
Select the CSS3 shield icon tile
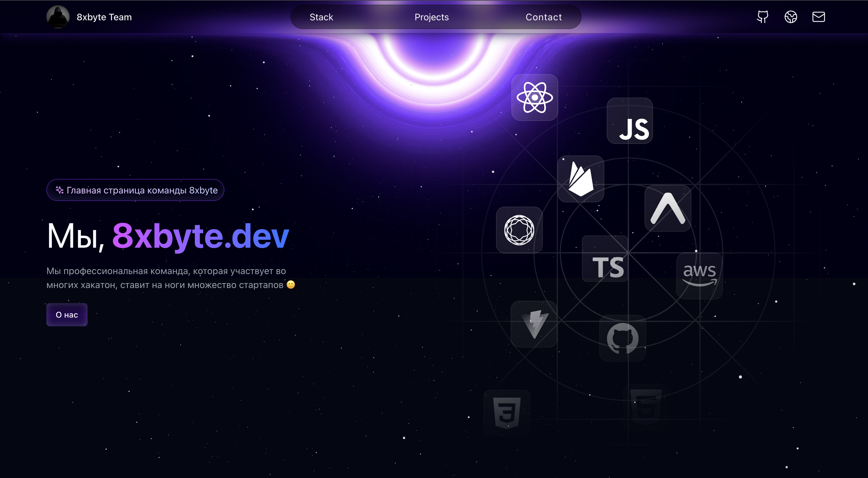507,413
